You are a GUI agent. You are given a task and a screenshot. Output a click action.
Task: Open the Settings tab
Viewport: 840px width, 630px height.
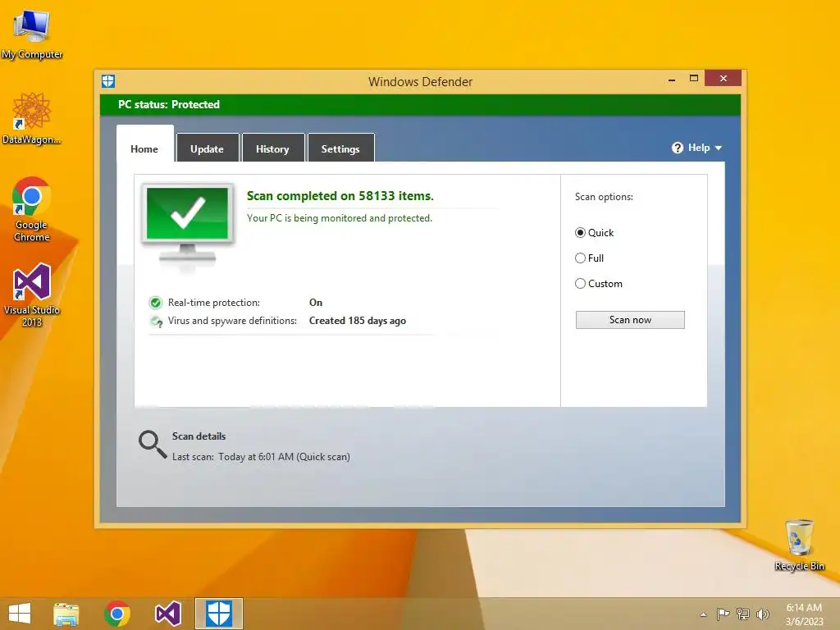(x=340, y=148)
